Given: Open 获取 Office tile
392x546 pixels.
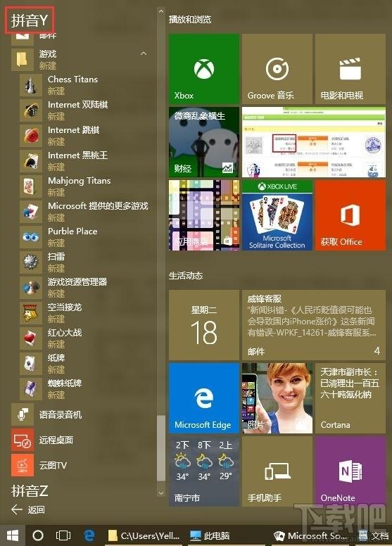Looking at the screenshot, I should click(350, 215).
